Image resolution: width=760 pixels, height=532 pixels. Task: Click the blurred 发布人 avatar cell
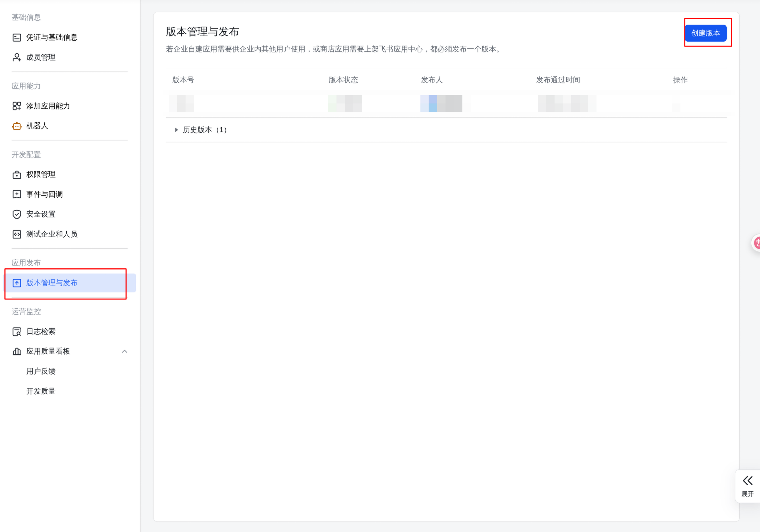pos(441,104)
